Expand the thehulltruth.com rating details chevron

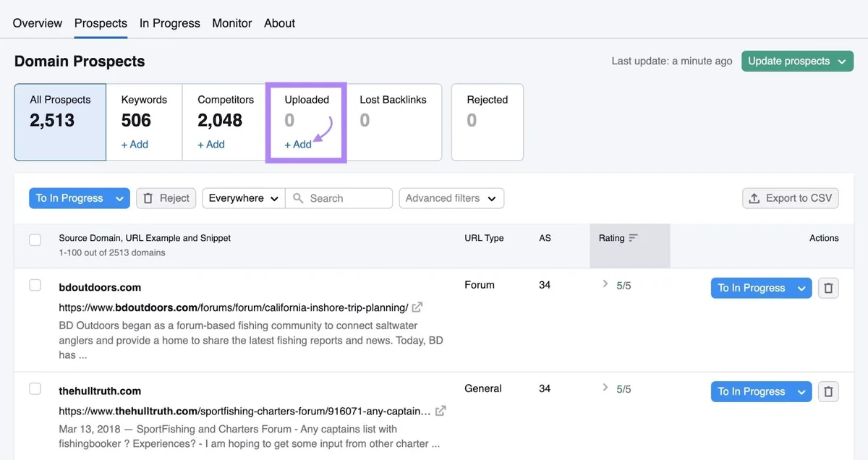pos(605,388)
